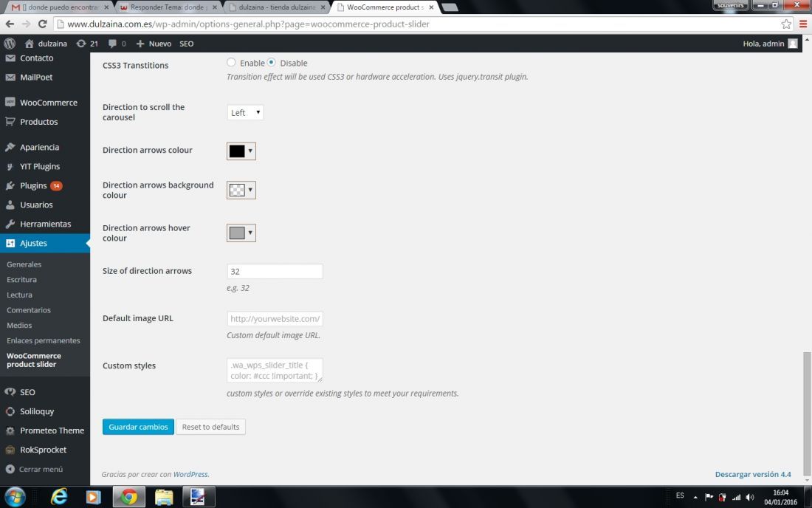Collapse menu with Cerrar menú arrow icon
The height and width of the screenshot is (508, 812).
pos(10,469)
